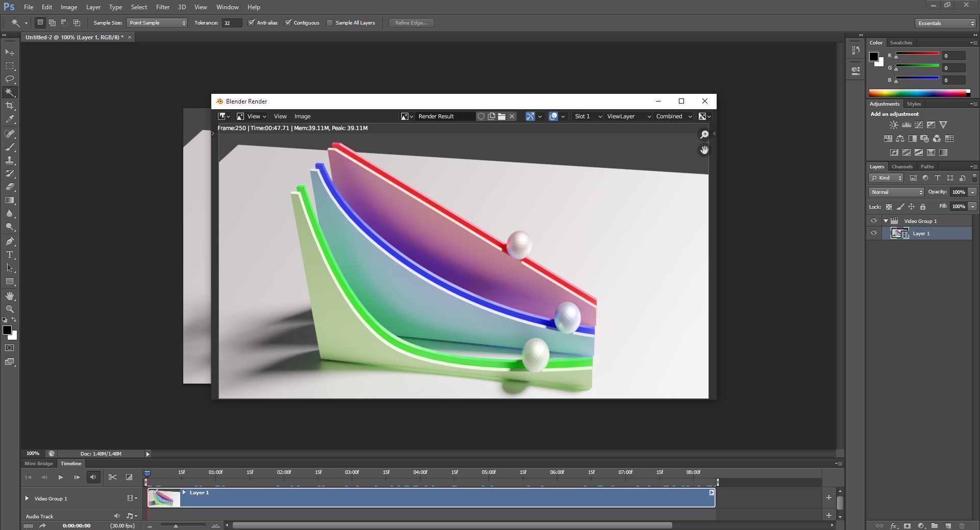Toggle the Contiguous checkbox
This screenshot has width=980, height=530.
[x=288, y=22]
